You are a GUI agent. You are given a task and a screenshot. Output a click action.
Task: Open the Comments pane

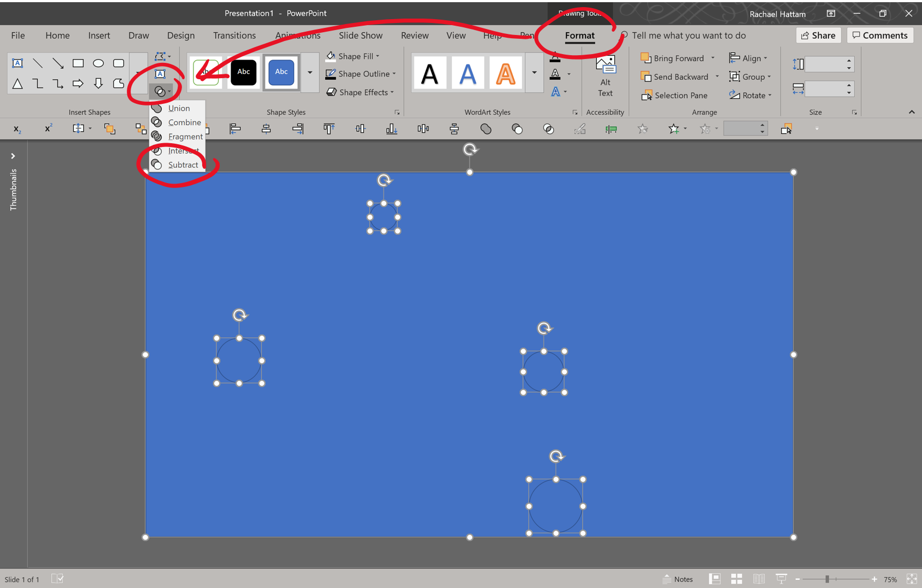tap(879, 35)
